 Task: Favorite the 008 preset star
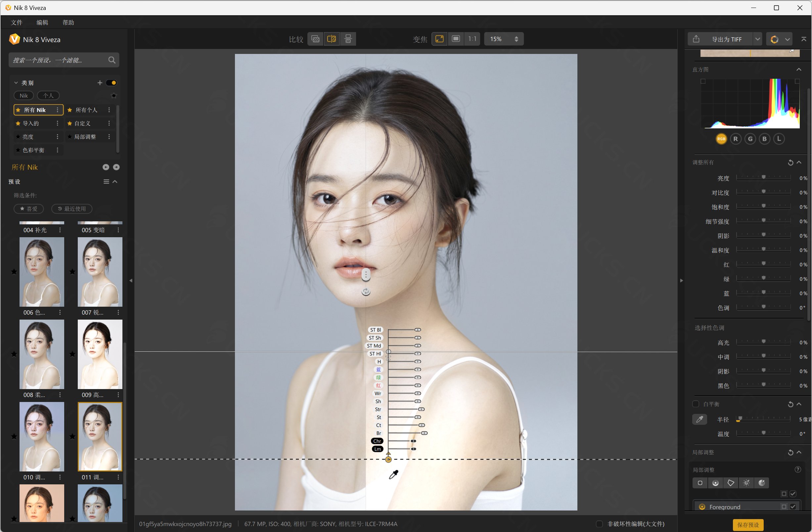click(14, 354)
